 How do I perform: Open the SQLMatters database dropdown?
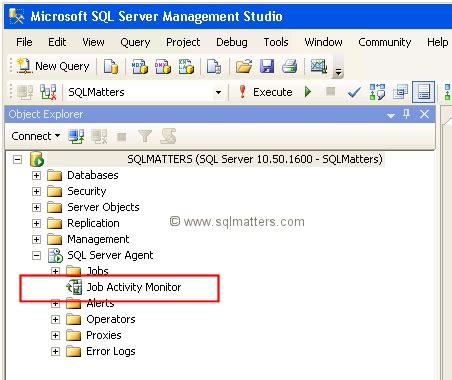click(x=218, y=92)
